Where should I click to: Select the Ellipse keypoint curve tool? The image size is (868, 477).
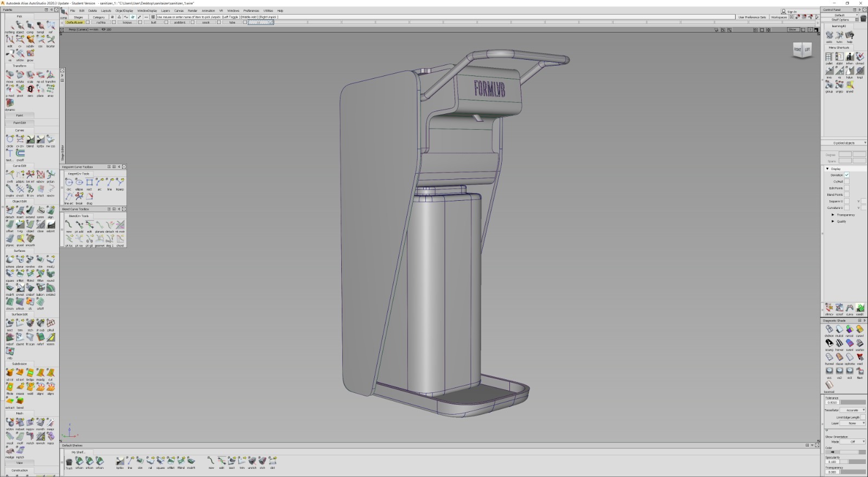tap(79, 183)
